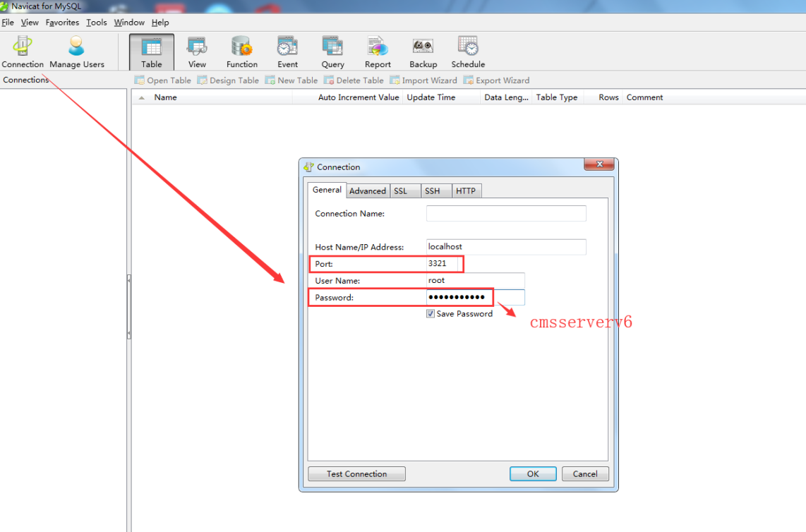Image resolution: width=806 pixels, height=532 pixels.
Task: Launch the Import Wizard
Action: [x=423, y=80]
